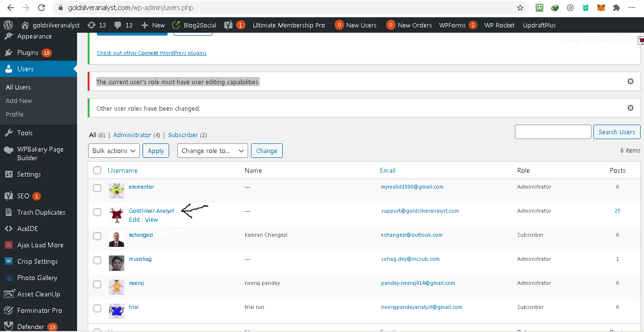644x332 pixels.
Task: Toggle the select-all users checkbox in the header
Action: tap(97, 170)
